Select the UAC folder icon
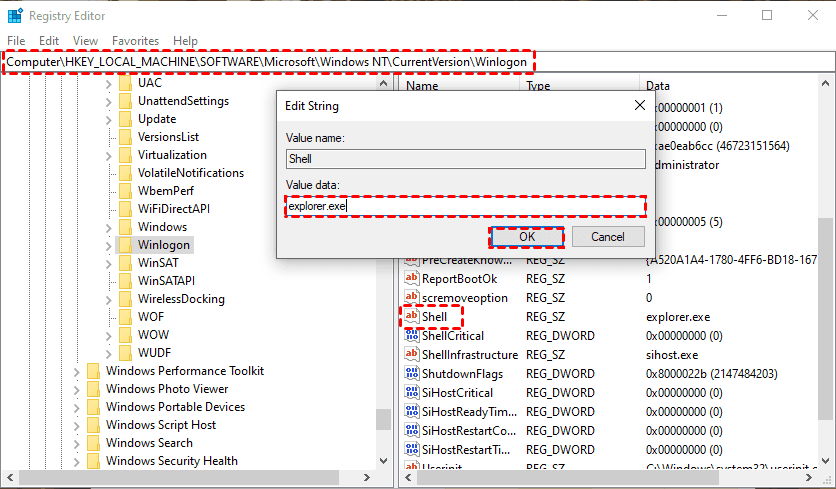Screen dimensions: 836x489 tap(125, 83)
